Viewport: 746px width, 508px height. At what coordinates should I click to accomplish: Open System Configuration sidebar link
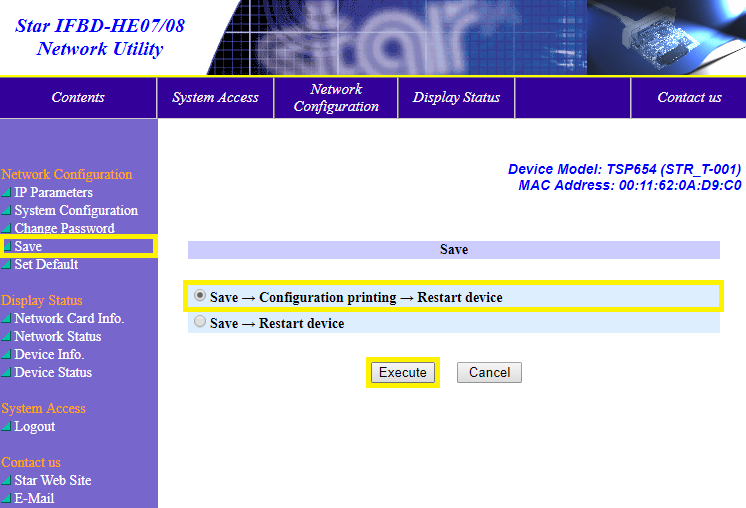coord(76,210)
